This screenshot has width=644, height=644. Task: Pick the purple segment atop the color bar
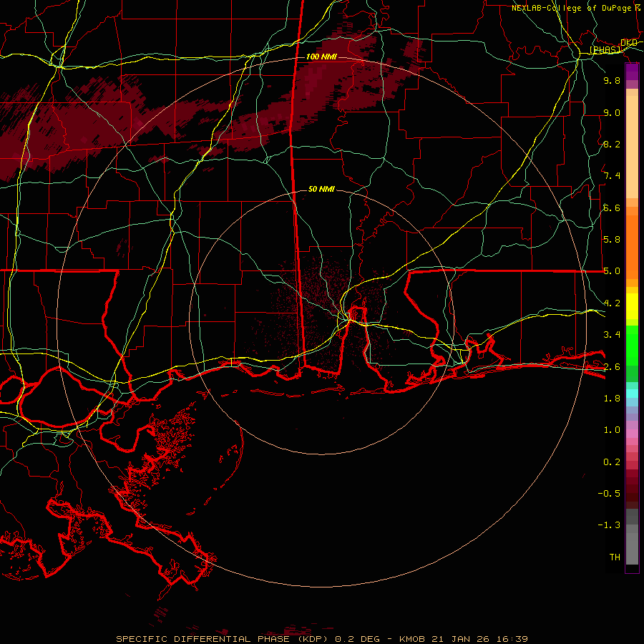click(x=632, y=72)
